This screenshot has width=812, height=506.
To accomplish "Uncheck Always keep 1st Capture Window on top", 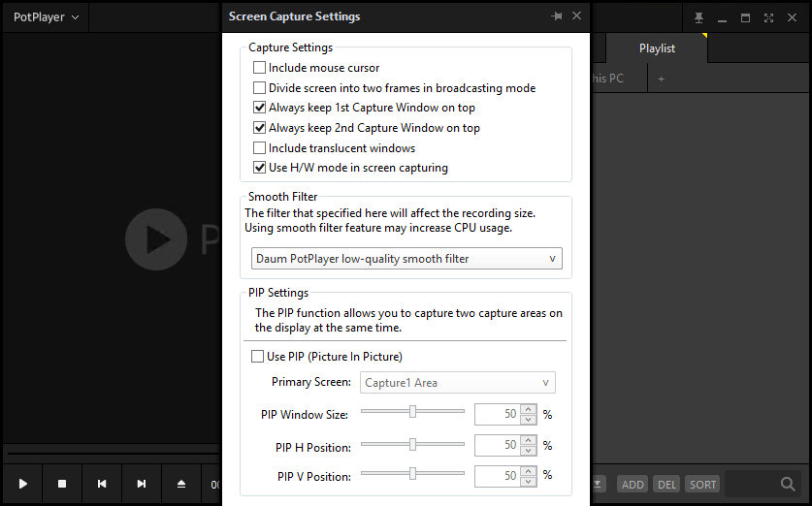I will click(259, 108).
